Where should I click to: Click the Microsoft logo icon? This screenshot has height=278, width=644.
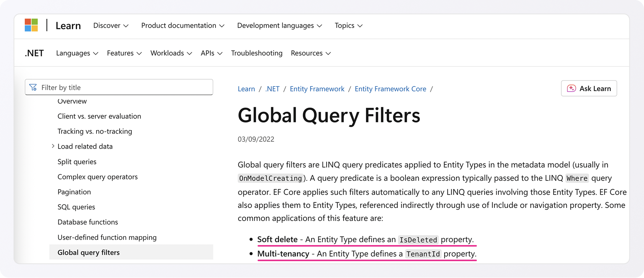[x=31, y=25]
